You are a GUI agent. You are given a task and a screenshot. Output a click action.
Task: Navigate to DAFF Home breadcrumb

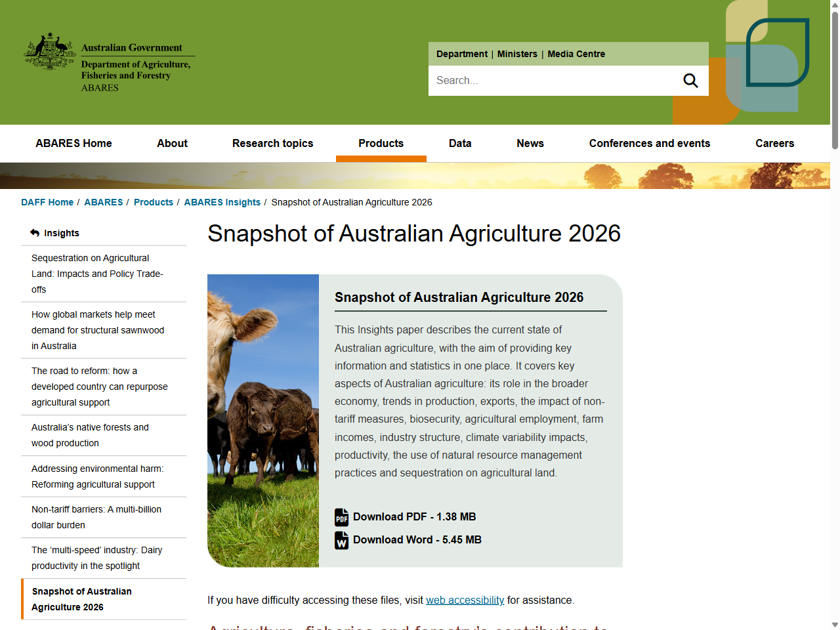tap(47, 202)
